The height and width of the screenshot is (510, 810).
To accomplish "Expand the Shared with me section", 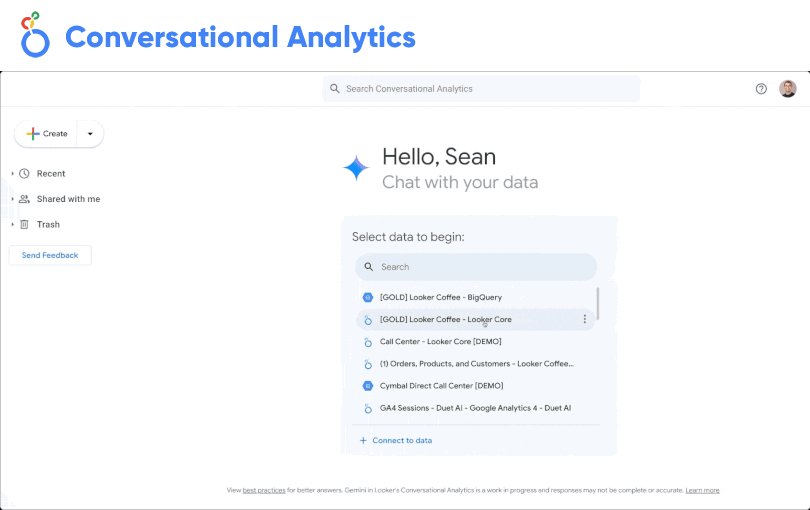I will pos(12,199).
